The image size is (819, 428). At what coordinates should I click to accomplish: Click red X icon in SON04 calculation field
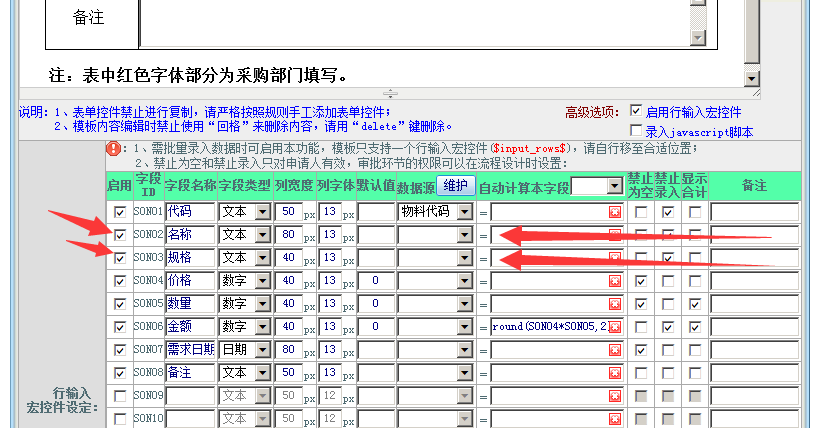tap(614, 281)
